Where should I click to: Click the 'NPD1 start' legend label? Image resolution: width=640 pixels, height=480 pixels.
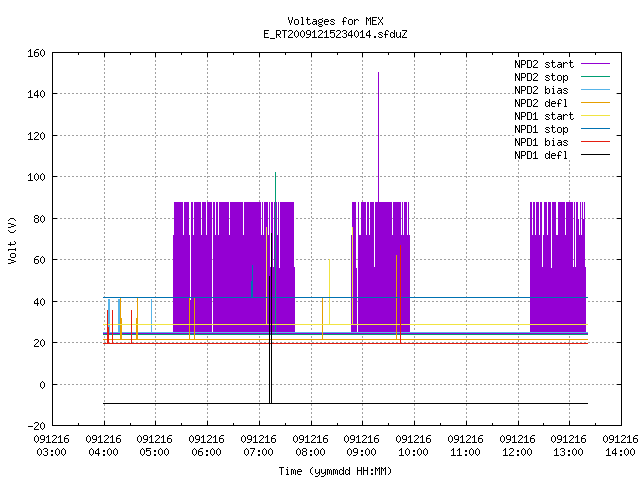[544, 116]
